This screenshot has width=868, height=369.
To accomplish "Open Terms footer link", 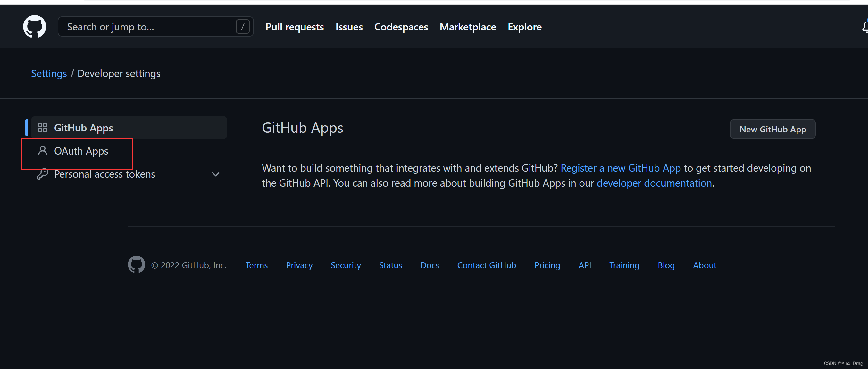I will click(256, 265).
